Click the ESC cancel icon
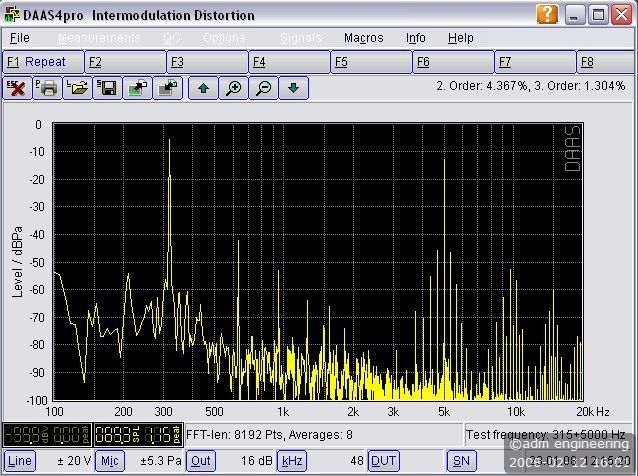The width and height of the screenshot is (638, 476). (x=17, y=88)
